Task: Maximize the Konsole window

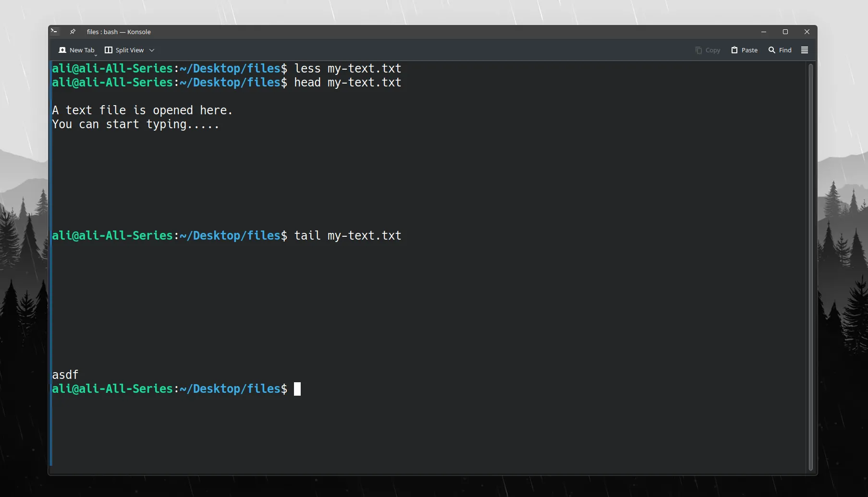Action: tap(785, 32)
